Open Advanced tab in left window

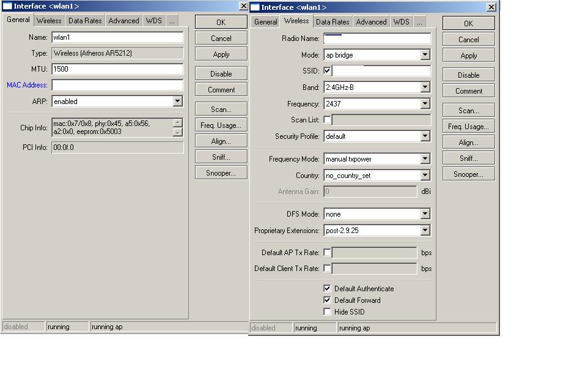coord(123,21)
